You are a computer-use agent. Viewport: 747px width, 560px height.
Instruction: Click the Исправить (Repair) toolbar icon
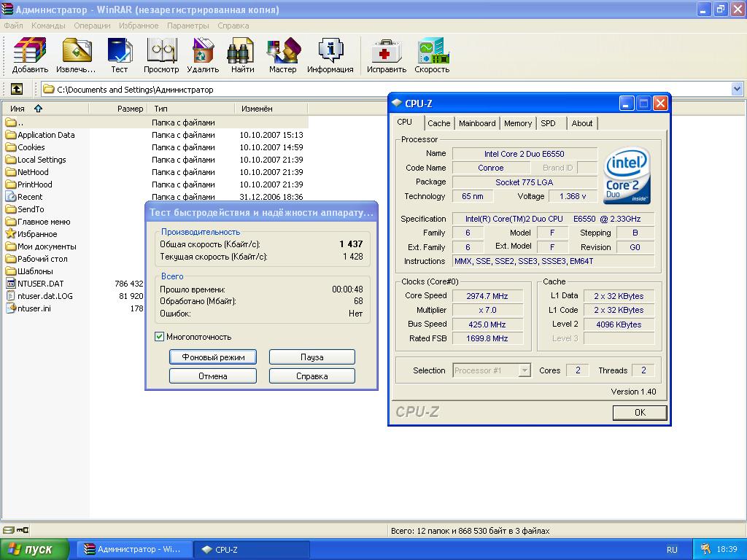tap(387, 55)
